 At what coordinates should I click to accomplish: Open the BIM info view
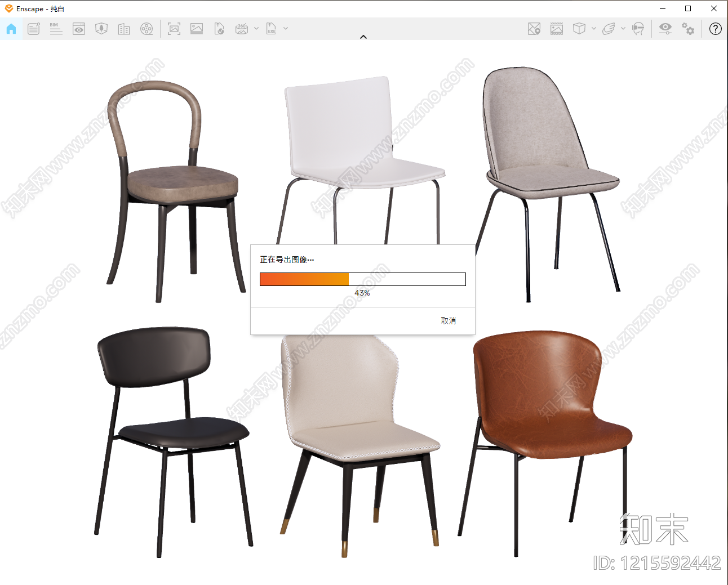tap(56, 29)
